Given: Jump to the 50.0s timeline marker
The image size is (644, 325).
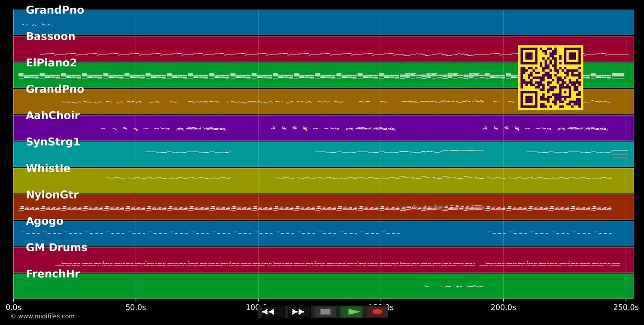Looking at the screenshot, I should 136,307.
